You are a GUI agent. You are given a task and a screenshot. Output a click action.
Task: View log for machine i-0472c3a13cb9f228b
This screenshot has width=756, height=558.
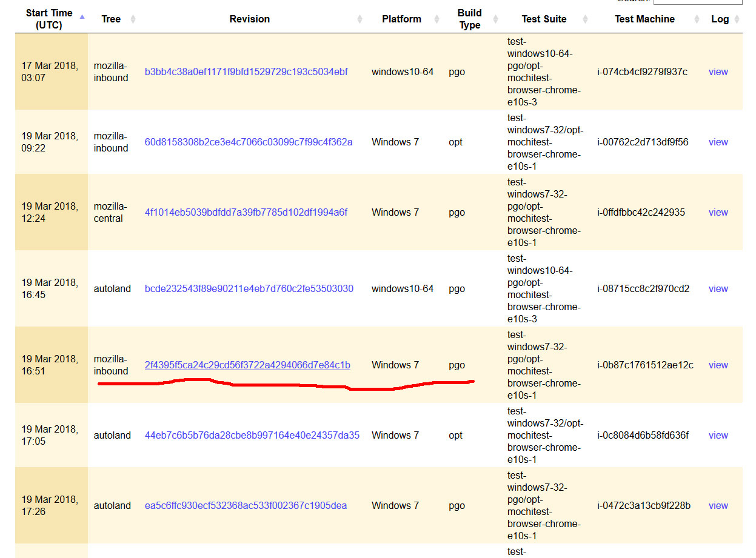pyautogui.click(x=718, y=505)
